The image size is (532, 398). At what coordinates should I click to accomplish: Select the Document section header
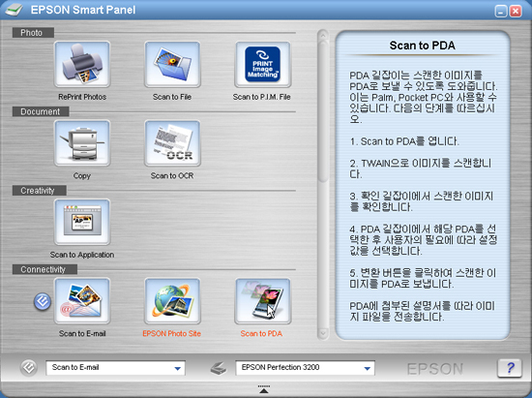[x=41, y=111]
